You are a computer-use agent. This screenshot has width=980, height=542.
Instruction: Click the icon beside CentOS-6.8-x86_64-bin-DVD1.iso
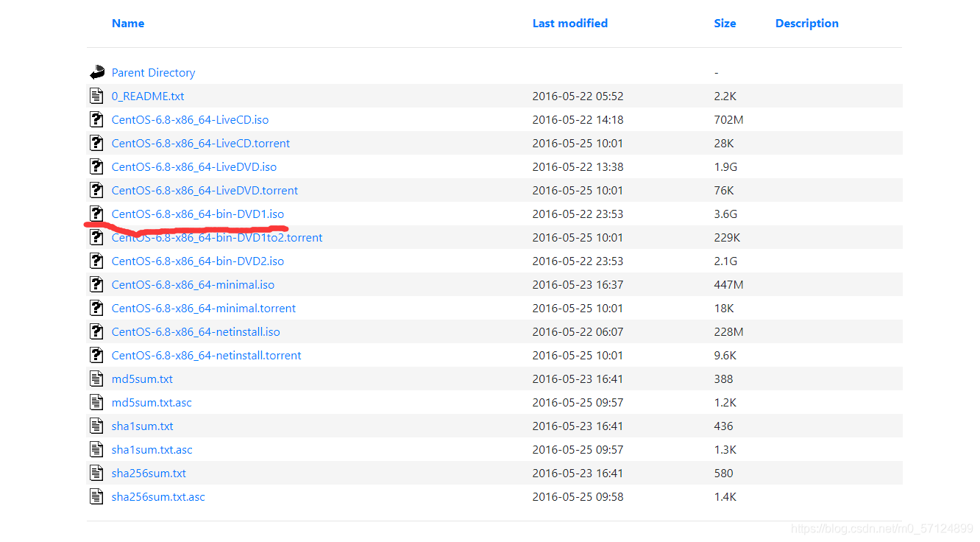pyautogui.click(x=96, y=214)
